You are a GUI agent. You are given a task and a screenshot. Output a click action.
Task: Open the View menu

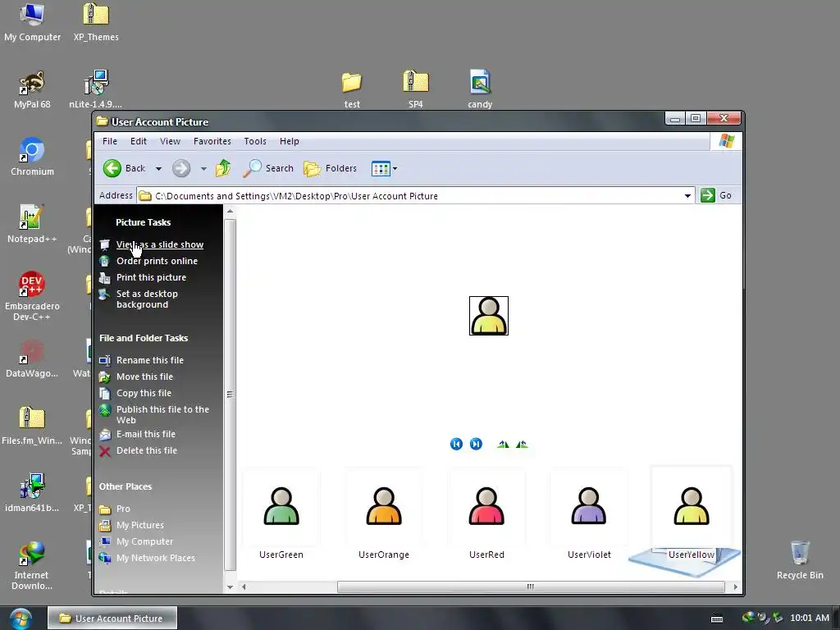click(170, 141)
